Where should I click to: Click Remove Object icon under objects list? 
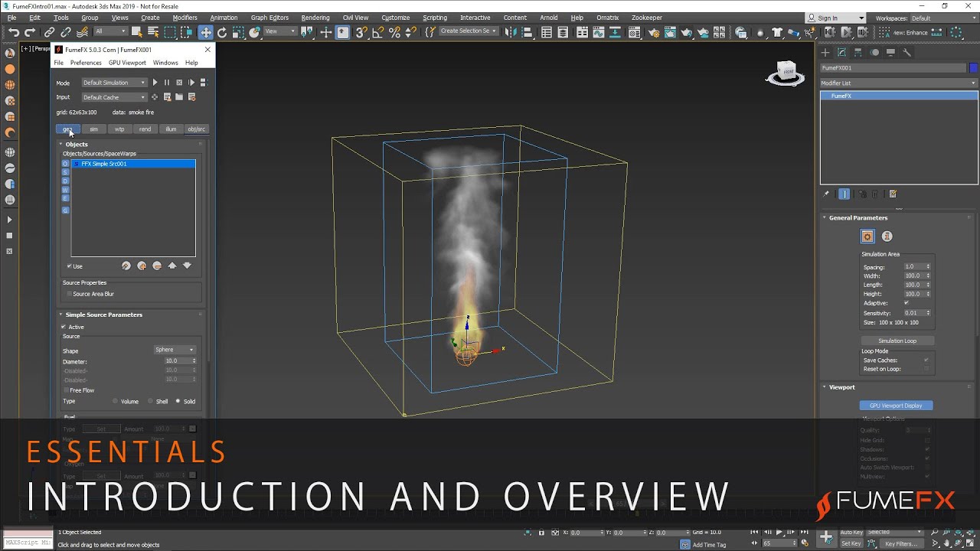pyautogui.click(x=157, y=266)
